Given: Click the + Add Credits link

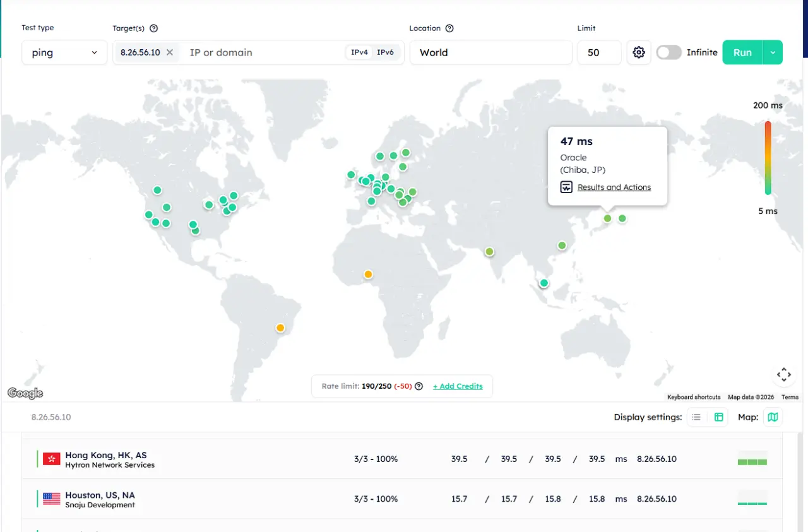Looking at the screenshot, I should 458,386.
